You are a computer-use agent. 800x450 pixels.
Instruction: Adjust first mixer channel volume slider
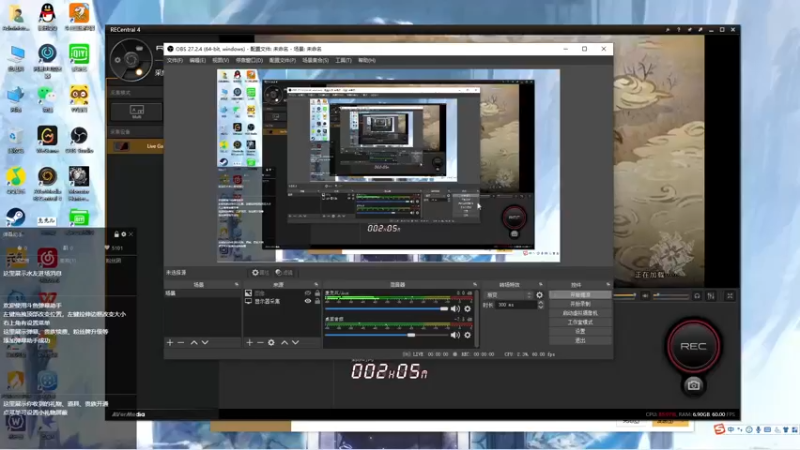386,309
